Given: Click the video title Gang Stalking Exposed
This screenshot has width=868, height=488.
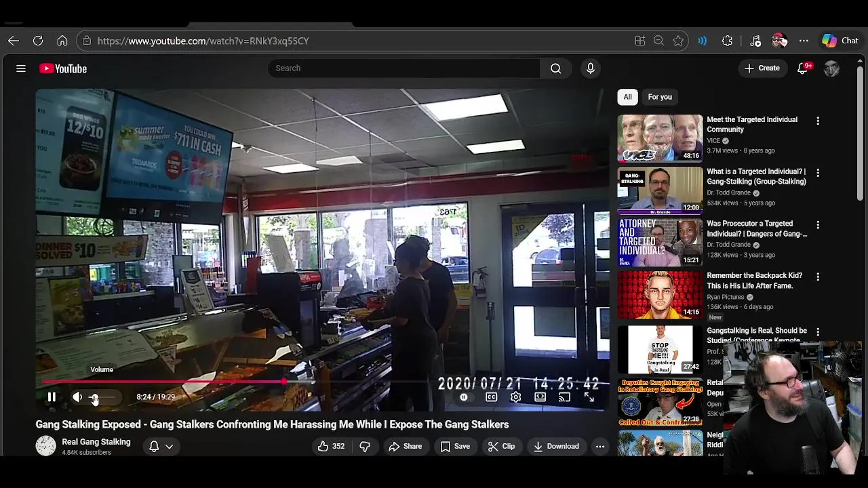Looking at the screenshot, I should pos(272,424).
